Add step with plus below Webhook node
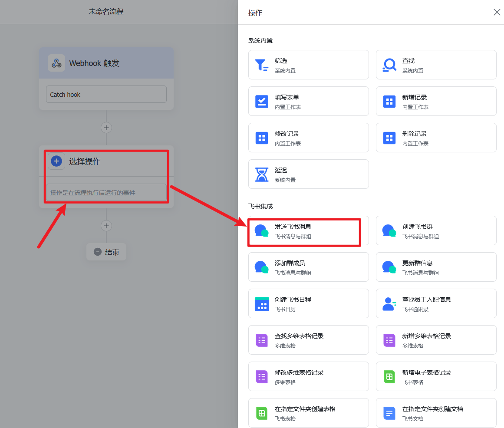Screen dimensions: 504x428 [x=106, y=128]
